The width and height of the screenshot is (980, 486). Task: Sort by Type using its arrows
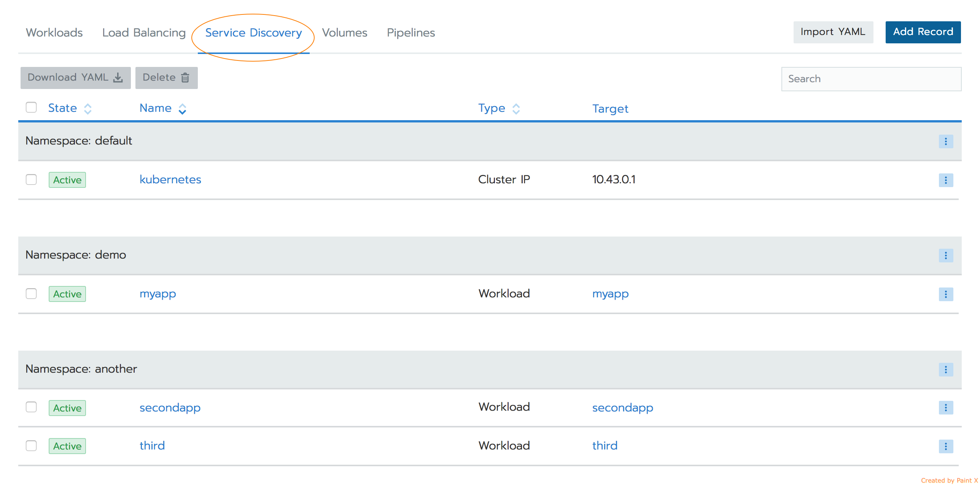click(x=516, y=109)
